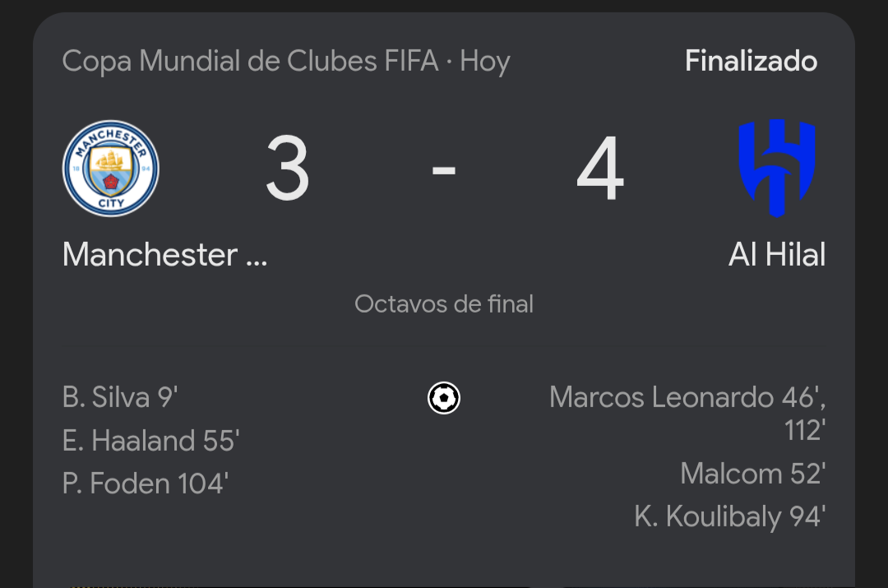
Task: Click the dash between the scores
Action: [x=444, y=169]
